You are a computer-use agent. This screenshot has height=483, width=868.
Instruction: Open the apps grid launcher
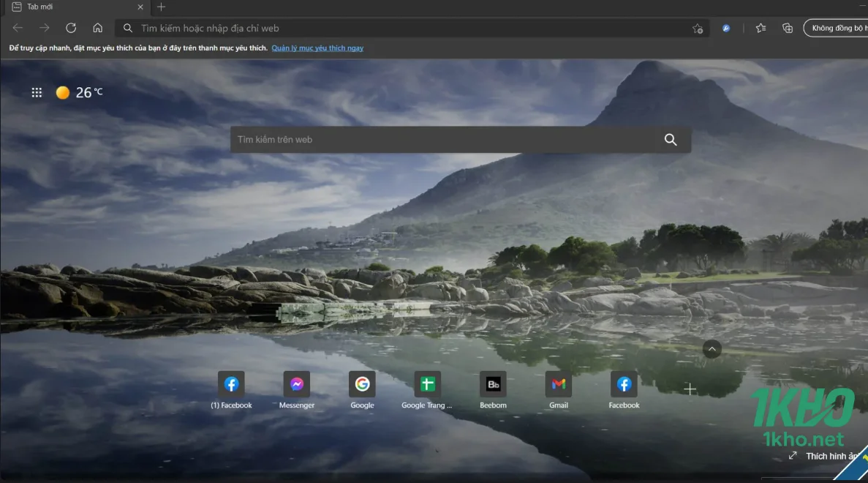(x=37, y=92)
